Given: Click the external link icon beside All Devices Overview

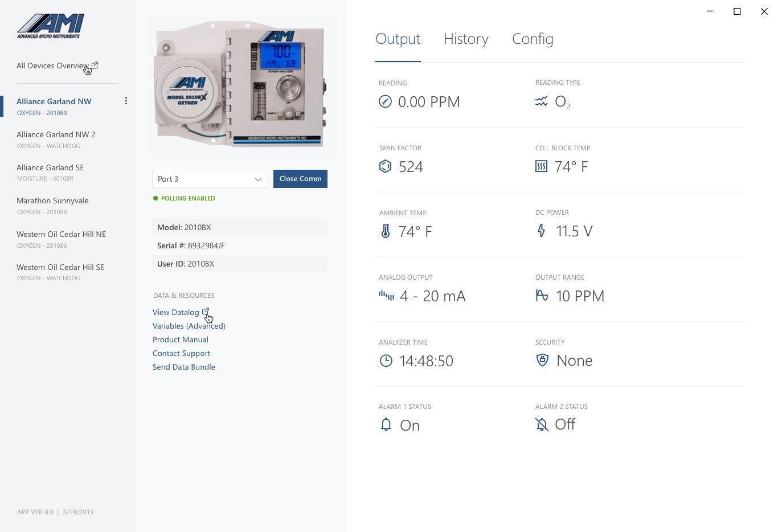Looking at the screenshot, I should (x=95, y=66).
